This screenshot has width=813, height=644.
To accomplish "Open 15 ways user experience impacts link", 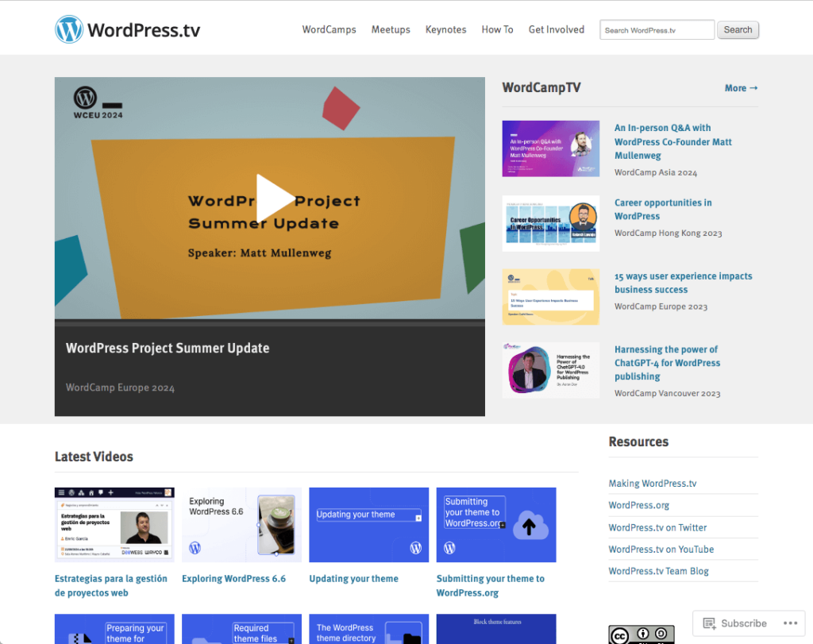I will point(684,283).
